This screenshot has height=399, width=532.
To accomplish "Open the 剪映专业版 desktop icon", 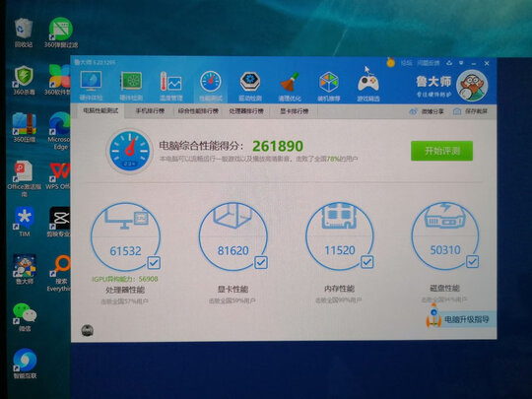I will click(60, 218).
